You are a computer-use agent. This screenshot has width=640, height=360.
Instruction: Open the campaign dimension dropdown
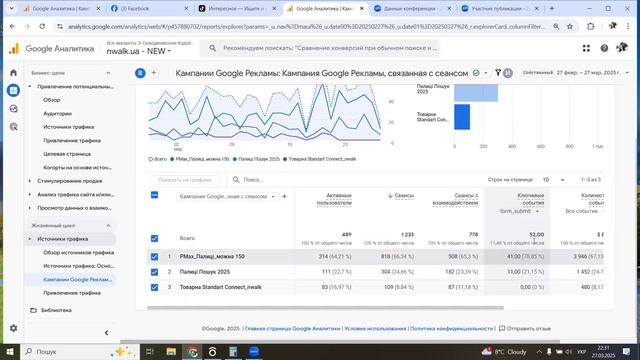[x=227, y=196]
